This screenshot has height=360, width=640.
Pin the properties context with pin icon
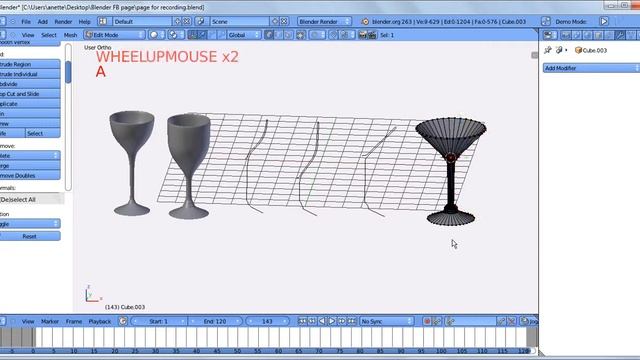tap(548, 50)
